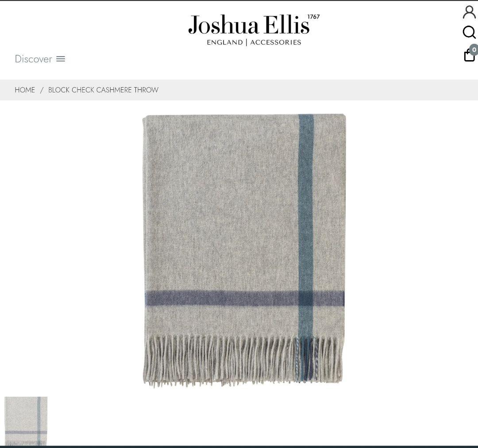478x448 pixels.
Task: Click where the teal and navy stripes cross
Action: pos(306,299)
